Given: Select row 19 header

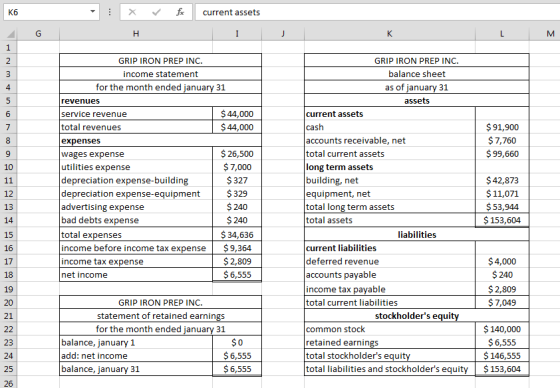Looking at the screenshot, I should click(x=9, y=289).
